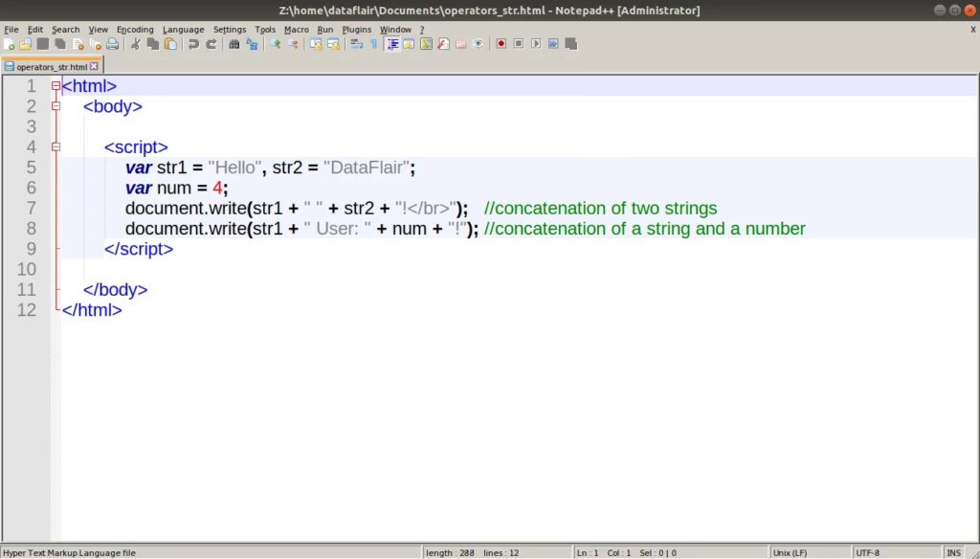Click the New file toolbar icon
Image resolution: width=980 pixels, height=559 pixels.
9,44
